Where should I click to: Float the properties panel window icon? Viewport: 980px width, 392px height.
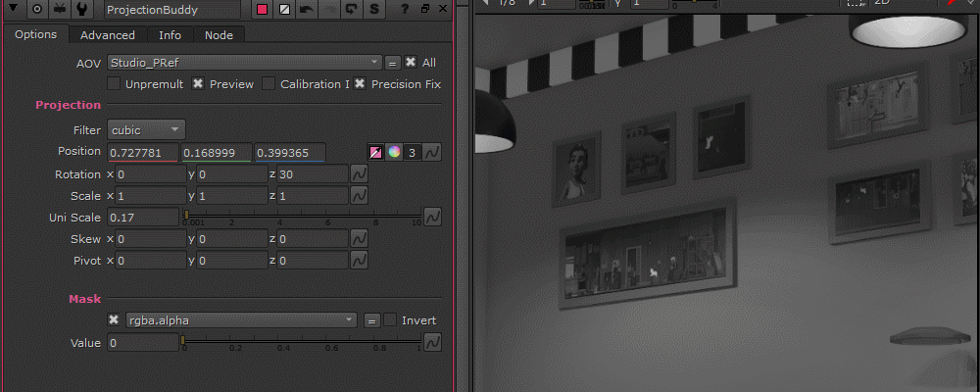coord(425,9)
